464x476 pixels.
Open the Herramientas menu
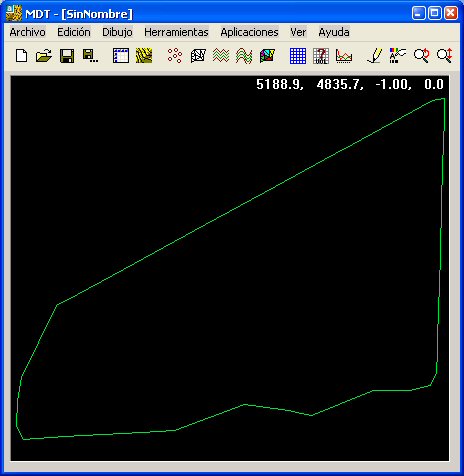click(x=176, y=32)
